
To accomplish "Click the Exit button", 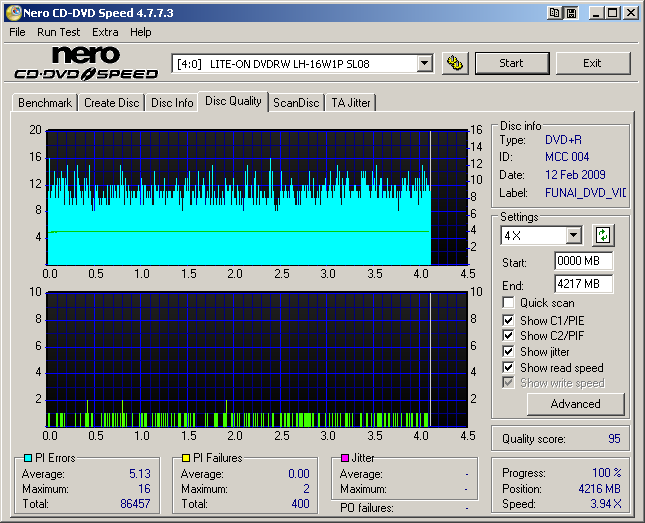I will (x=592, y=63).
